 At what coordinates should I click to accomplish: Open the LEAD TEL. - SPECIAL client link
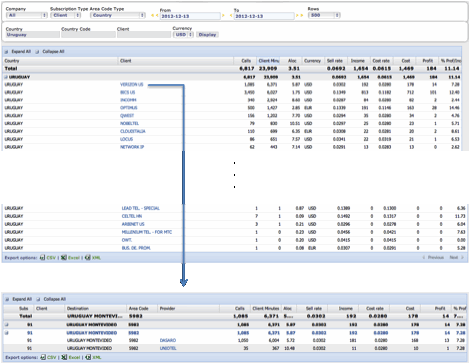point(141,208)
